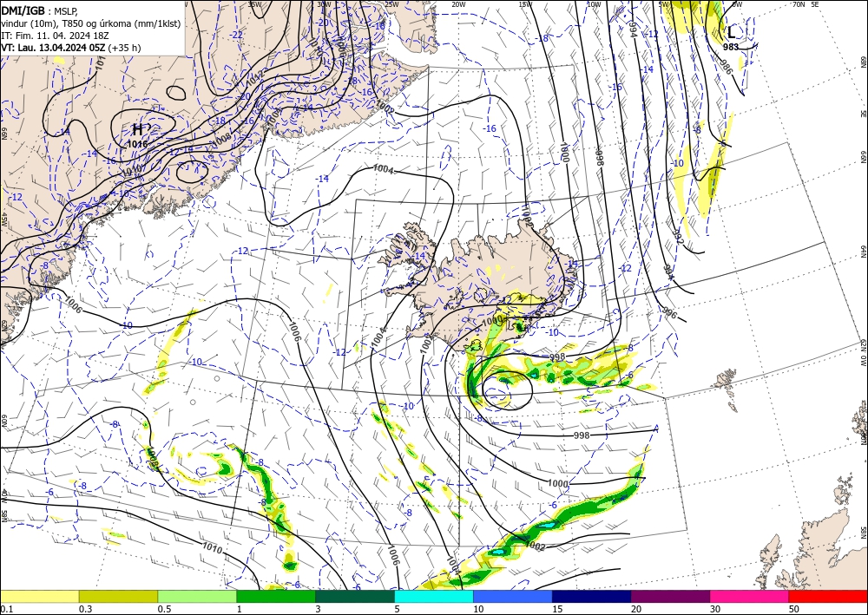Click the 25W longitude label
Image resolution: width=868 pixels, height=615 pixels.
[391, 4]
